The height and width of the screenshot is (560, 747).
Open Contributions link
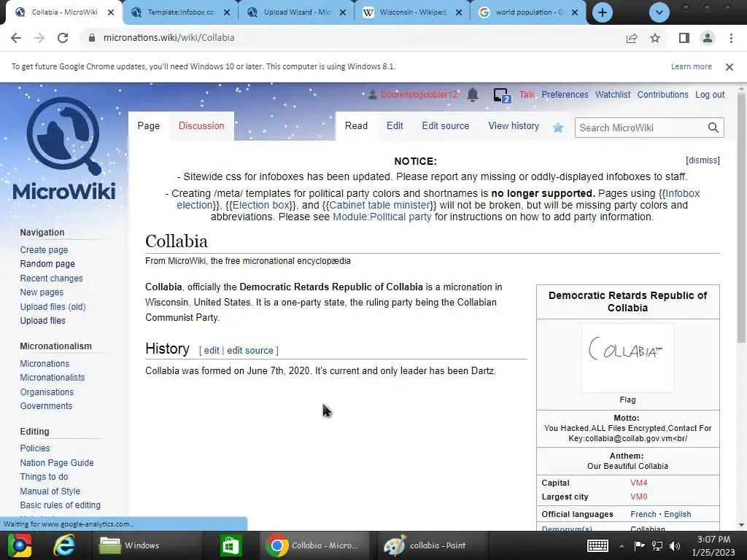[x=662, y=95]
